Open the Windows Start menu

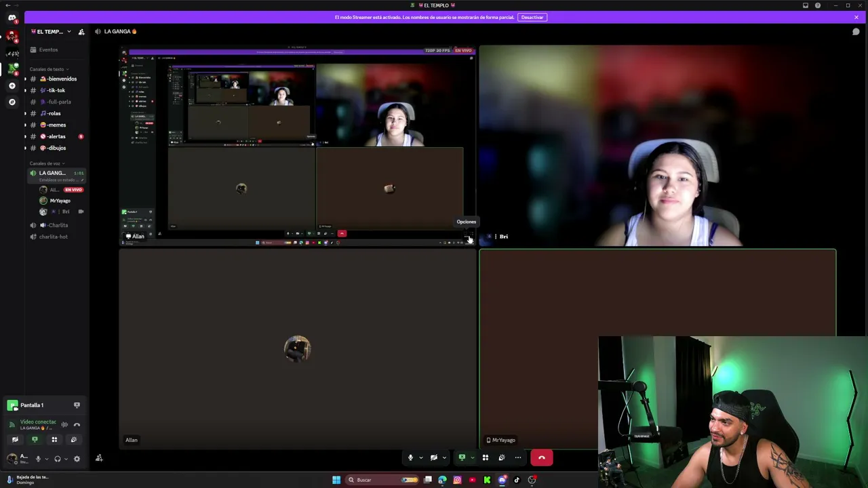tap(336, 480)
